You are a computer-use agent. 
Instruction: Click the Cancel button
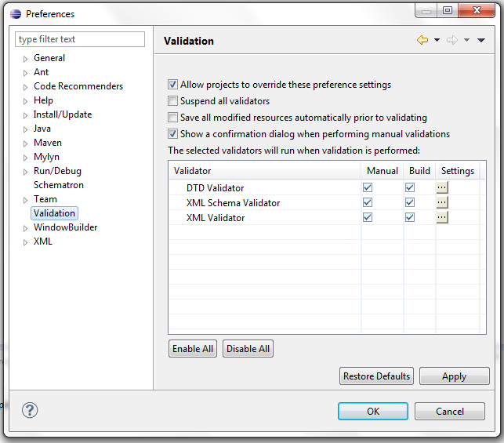point(450,411)
